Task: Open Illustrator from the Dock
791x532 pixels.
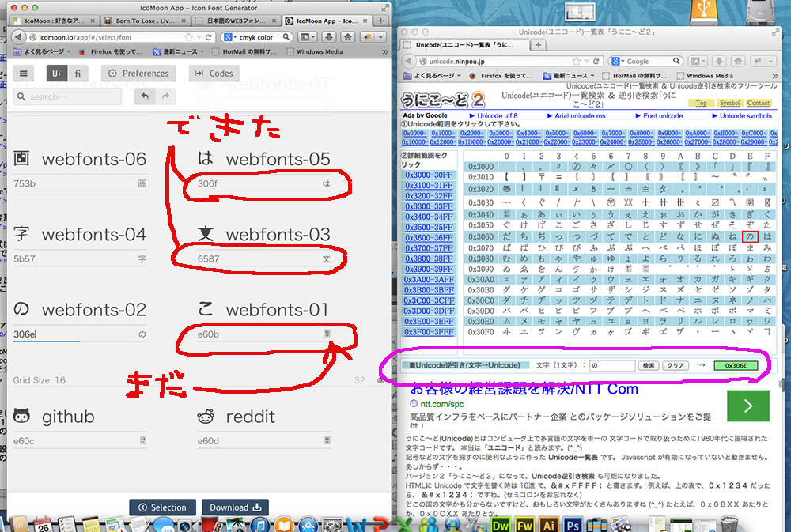Action: [548, 524]
